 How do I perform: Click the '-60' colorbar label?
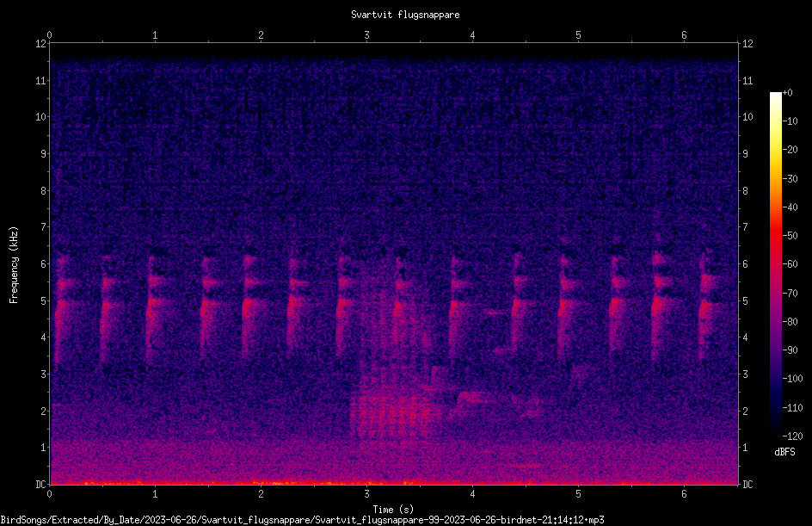click(x=790, y=264)
